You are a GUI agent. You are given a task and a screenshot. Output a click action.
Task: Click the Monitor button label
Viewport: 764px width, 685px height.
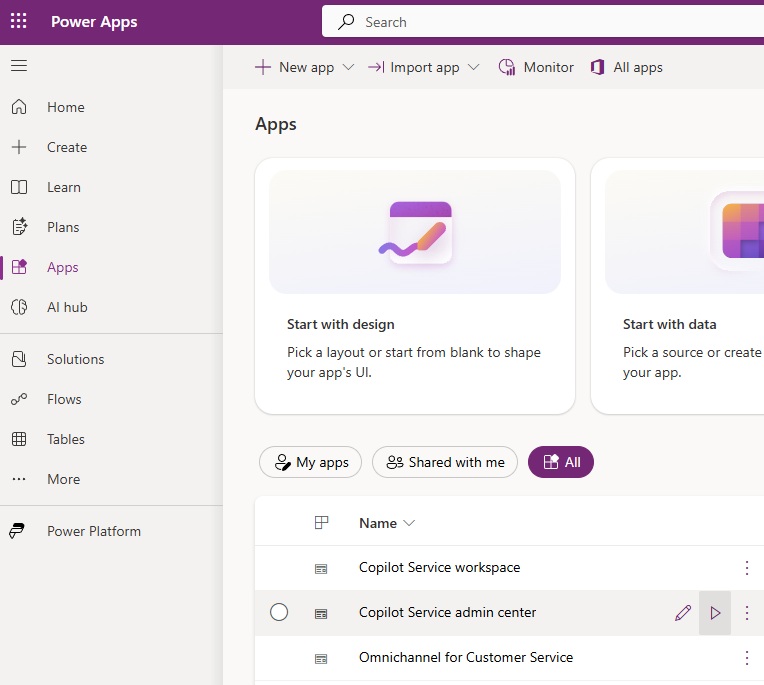pos(549,67)
